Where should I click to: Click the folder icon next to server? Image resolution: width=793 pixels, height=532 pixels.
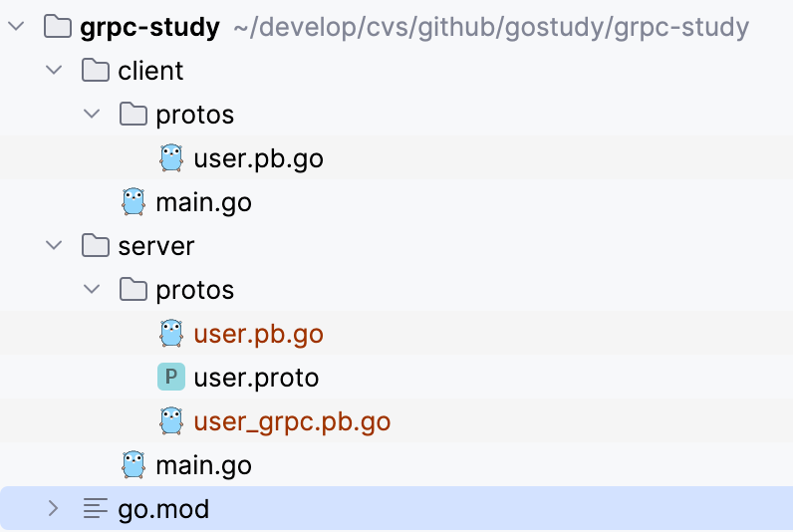tap(96, 246)
